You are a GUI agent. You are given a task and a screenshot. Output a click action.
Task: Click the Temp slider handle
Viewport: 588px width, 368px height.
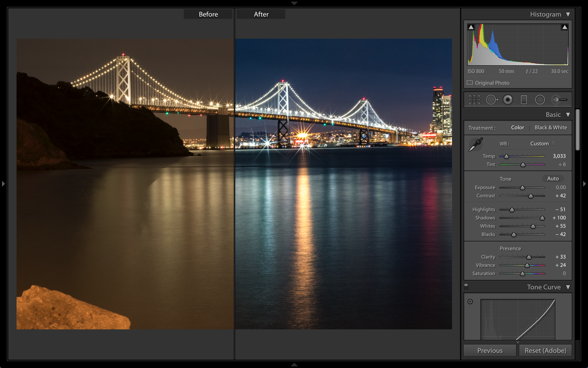pos(506,157)
